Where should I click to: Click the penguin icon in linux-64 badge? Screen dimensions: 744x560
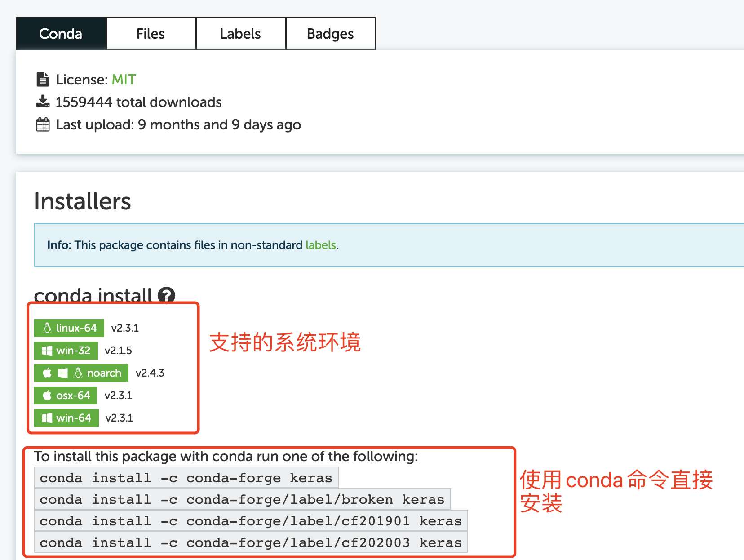tap(47, 328)
